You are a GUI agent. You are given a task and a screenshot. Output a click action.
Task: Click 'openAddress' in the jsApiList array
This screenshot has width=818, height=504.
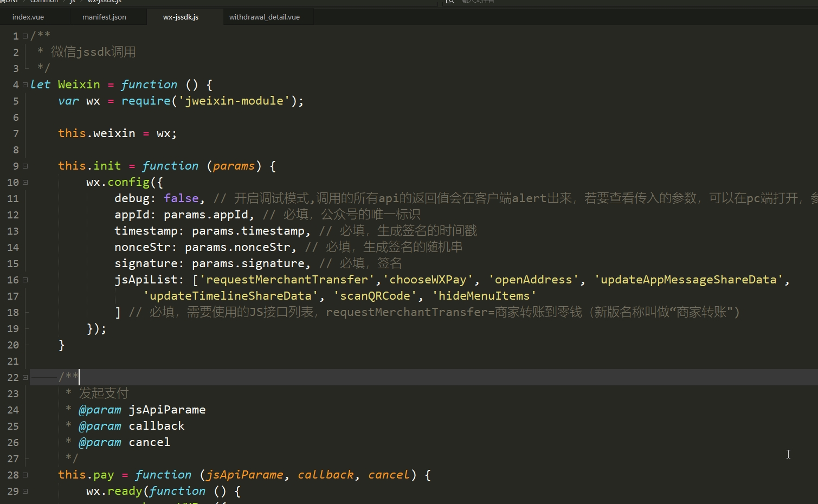[x=533, y=280]
